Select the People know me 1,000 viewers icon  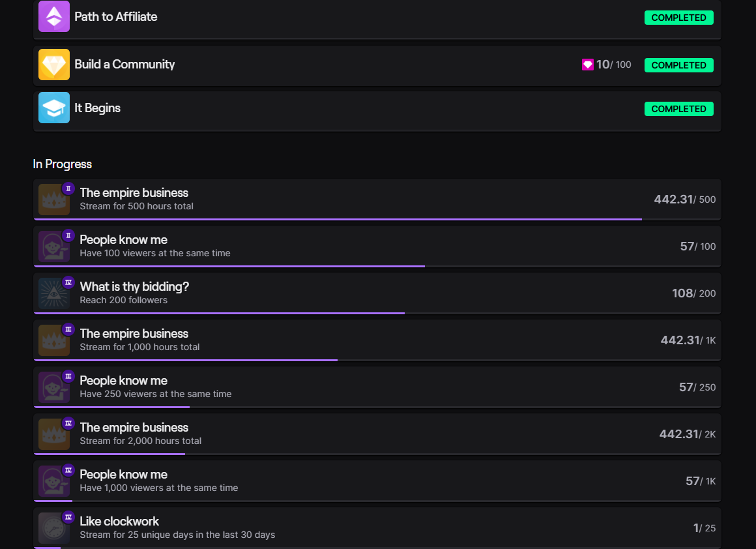[x=54, y=481]
